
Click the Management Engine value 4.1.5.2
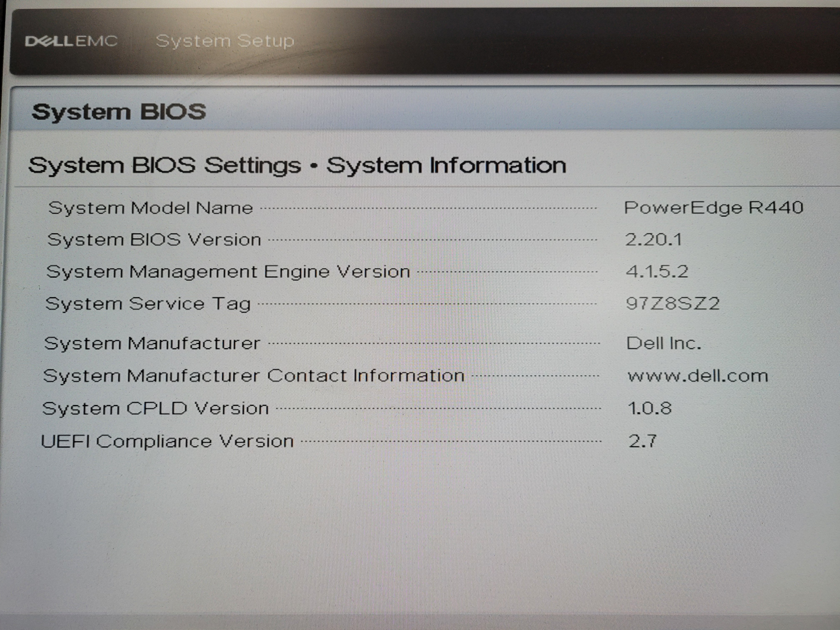tap(657, 271)
